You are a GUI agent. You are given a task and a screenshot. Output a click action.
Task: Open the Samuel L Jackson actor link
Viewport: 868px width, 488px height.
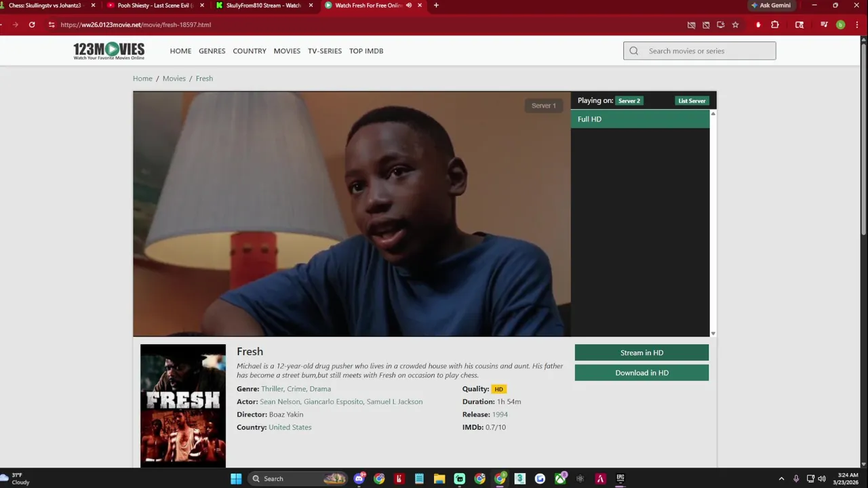(395, 402)
